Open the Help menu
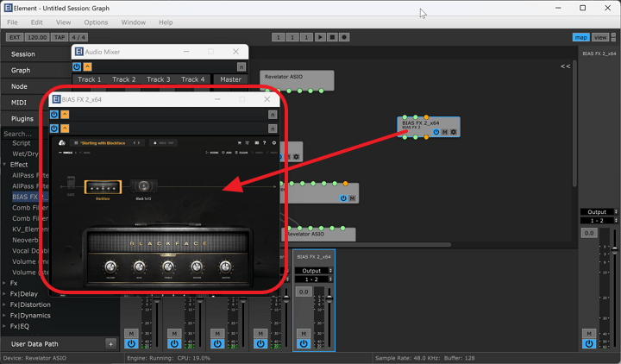Viewport: 621px width, 364px height. tap(166, 22)
